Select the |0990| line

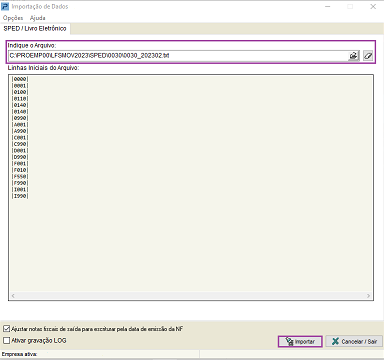(20, 118)
